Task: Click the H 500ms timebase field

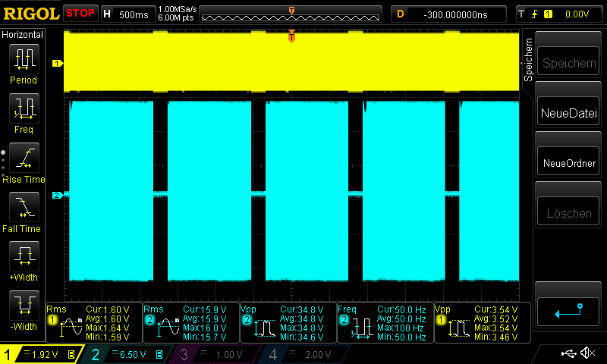Action: point(127,14)
